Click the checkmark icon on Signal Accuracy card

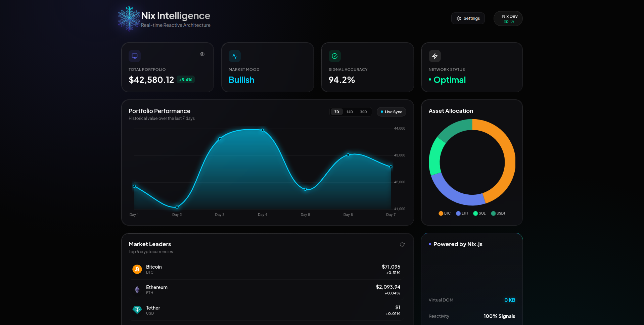click(x=334, y=56)
